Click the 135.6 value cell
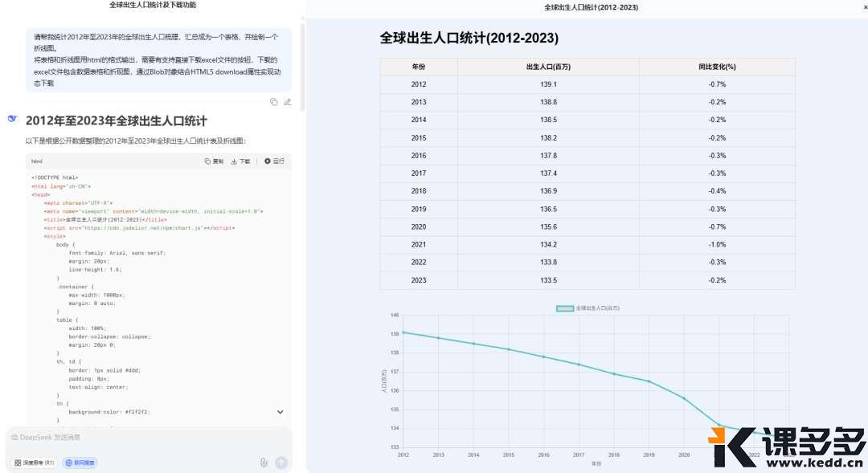Viewport: 868px width, 473px height. click(x=548, y=226)
